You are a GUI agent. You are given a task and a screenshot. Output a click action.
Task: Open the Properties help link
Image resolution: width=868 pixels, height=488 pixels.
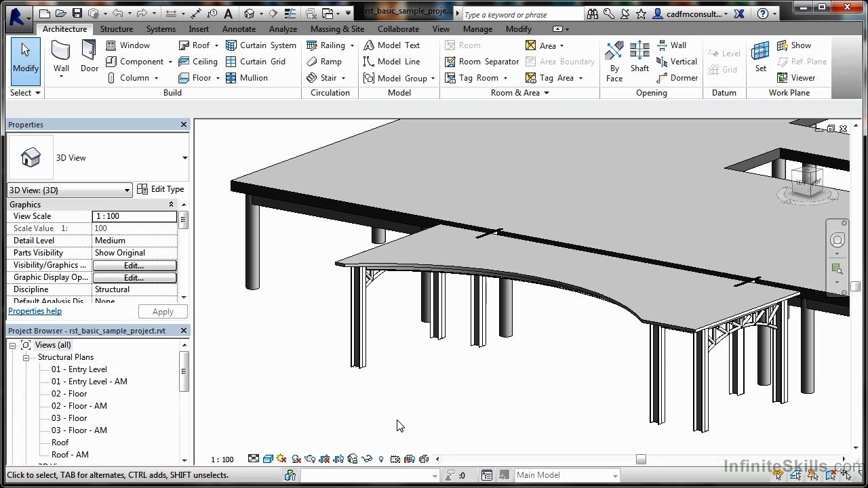coord(35,310)
